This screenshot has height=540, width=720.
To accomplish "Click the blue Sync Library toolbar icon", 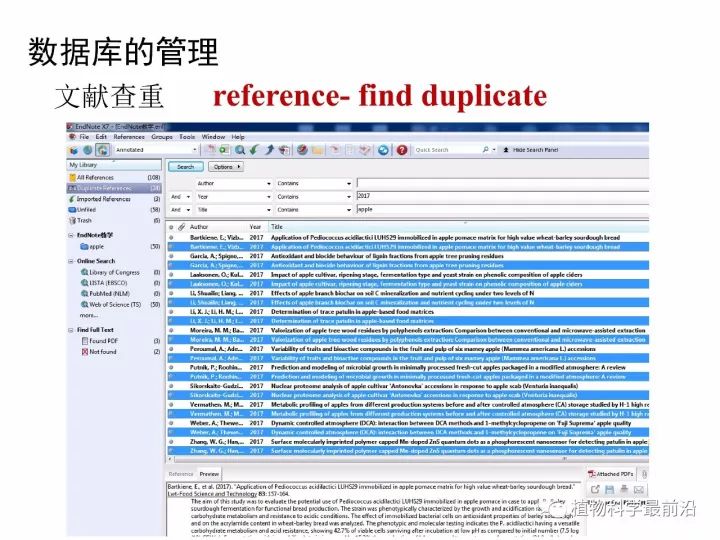I will click(383, 150).
